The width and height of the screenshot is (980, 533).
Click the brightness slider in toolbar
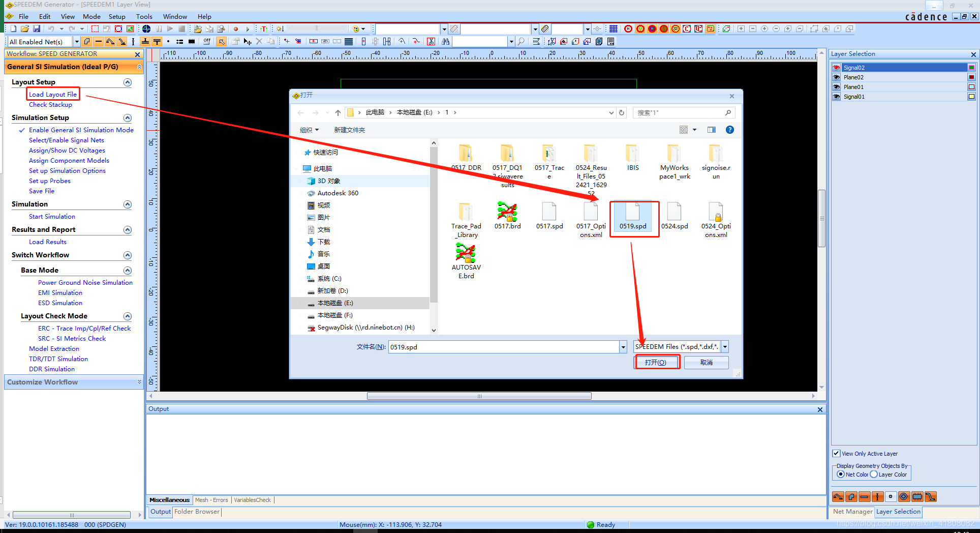coord(317,29)
